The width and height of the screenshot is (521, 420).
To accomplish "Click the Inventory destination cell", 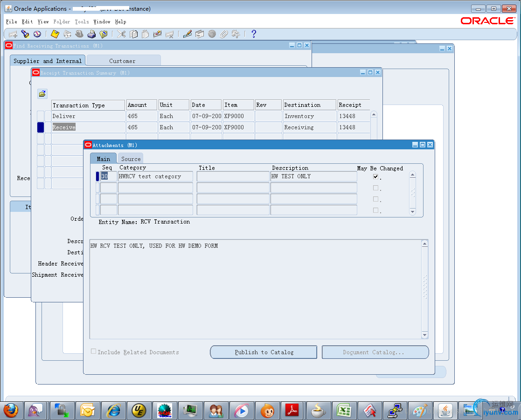I will point(309,116).
